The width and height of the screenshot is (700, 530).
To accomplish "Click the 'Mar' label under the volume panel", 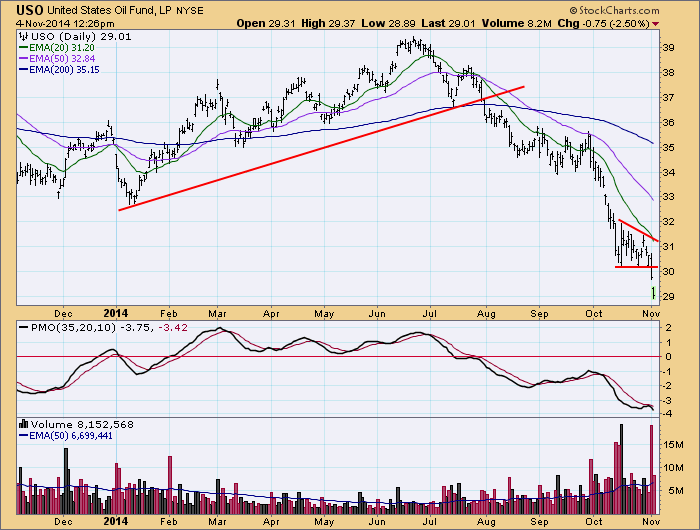I will [x=217, y=521].
